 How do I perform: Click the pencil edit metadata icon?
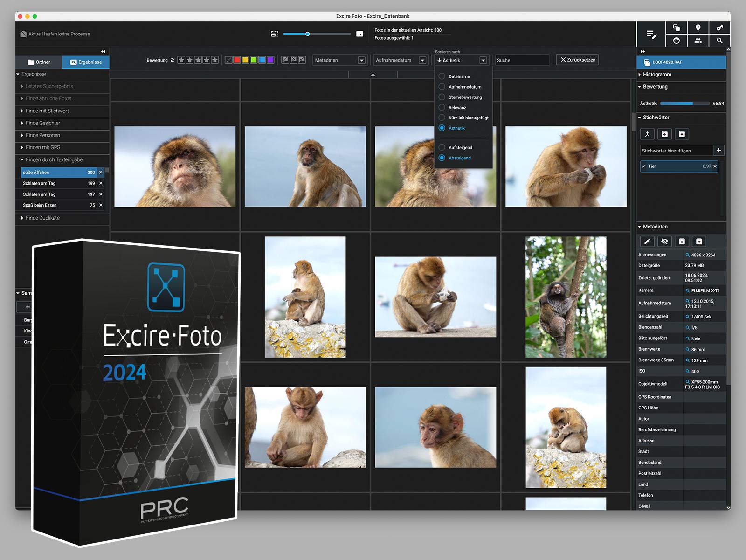(x=647, y=241)
